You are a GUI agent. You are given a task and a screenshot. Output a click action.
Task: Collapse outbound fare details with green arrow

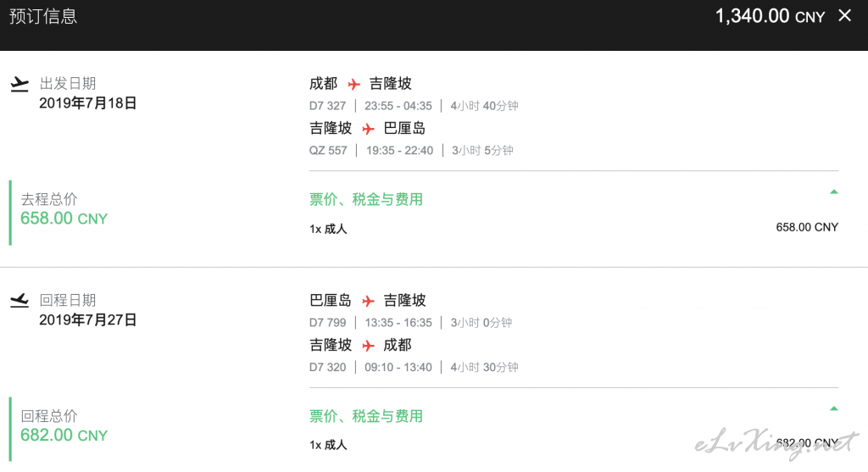[x=834, y=192]
